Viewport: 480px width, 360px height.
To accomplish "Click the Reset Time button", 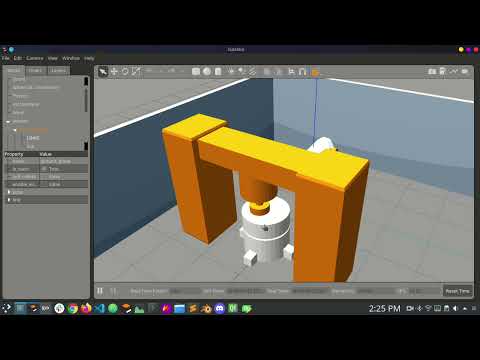I will pyautogui.click(x=457, y=291).
